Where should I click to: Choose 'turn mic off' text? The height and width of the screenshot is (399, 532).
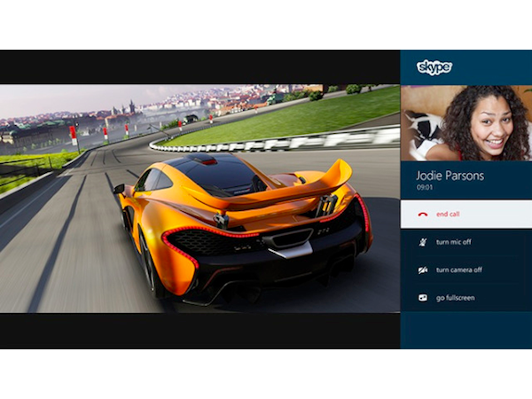tap(454, 242)
